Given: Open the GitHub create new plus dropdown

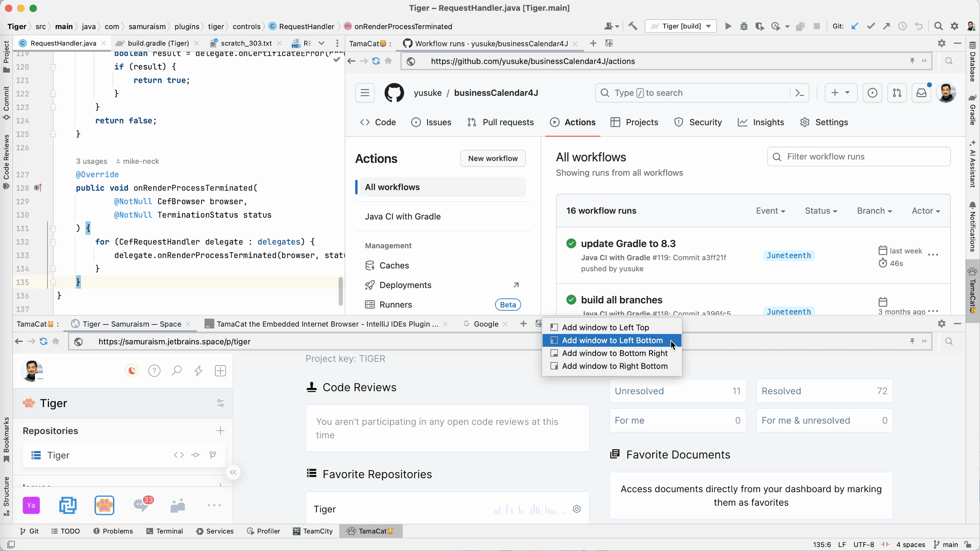Looking at the screenshot, I should [x=840, y=93].
